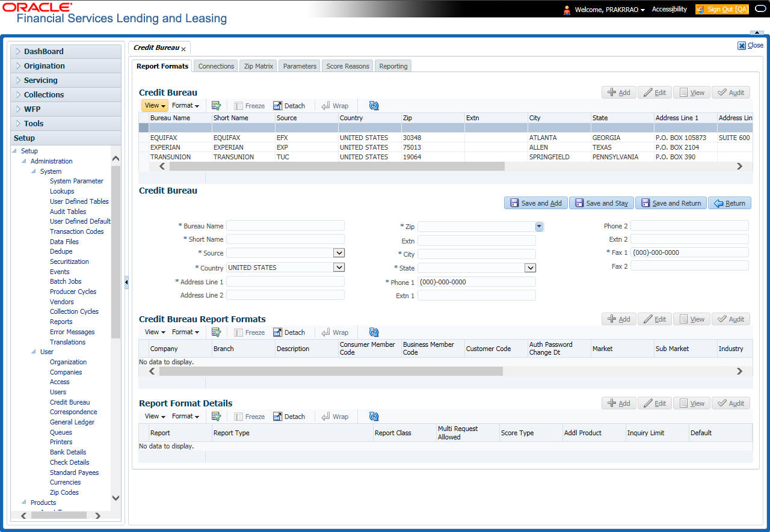Open the Source dropdown
Image resolution: width=770 pixels, height=532 pixels.
339,253
